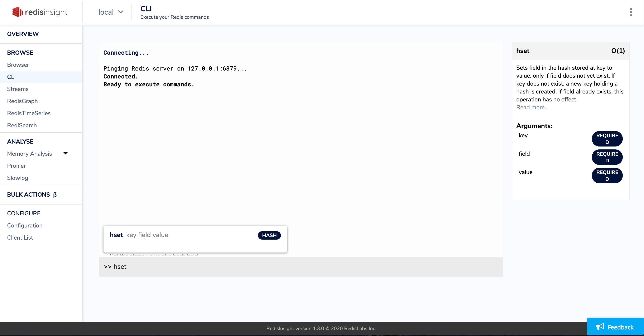
Task: Open the Memory Analysis tool icon
Action: (x=66, y=153)
